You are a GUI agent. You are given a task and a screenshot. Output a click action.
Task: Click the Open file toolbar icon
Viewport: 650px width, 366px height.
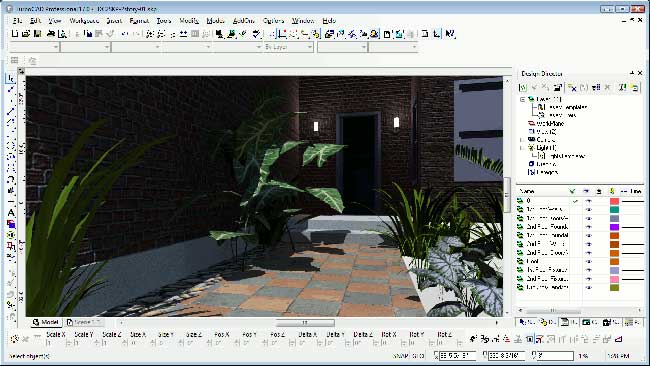[26, 34]
